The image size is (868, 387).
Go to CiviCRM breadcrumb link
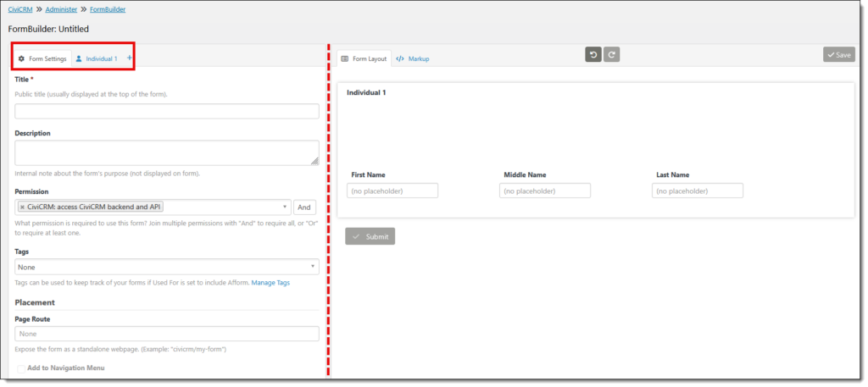(x=20, y=9)
